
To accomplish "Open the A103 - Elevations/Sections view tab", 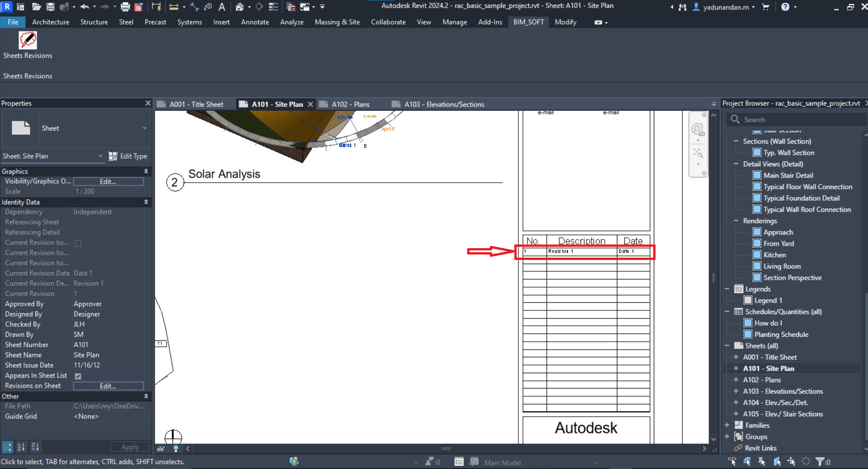I will click(x=444, y=104).
